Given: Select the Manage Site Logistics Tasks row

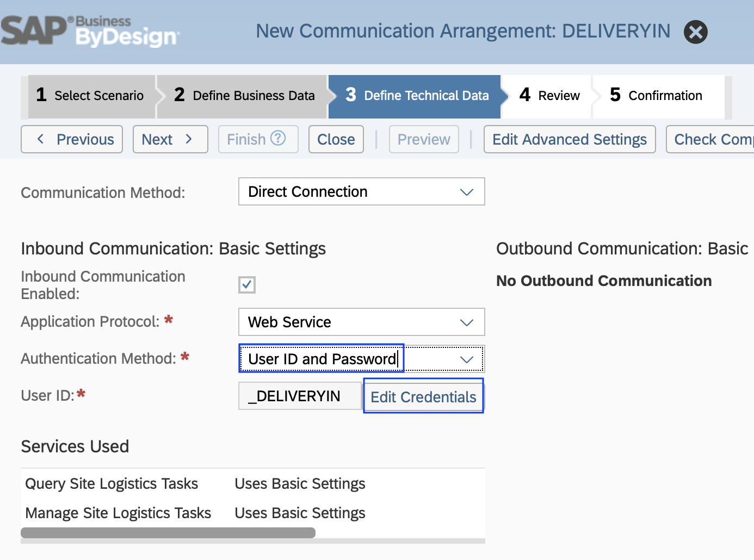Looking at the screenshot, I should [118, 513].
